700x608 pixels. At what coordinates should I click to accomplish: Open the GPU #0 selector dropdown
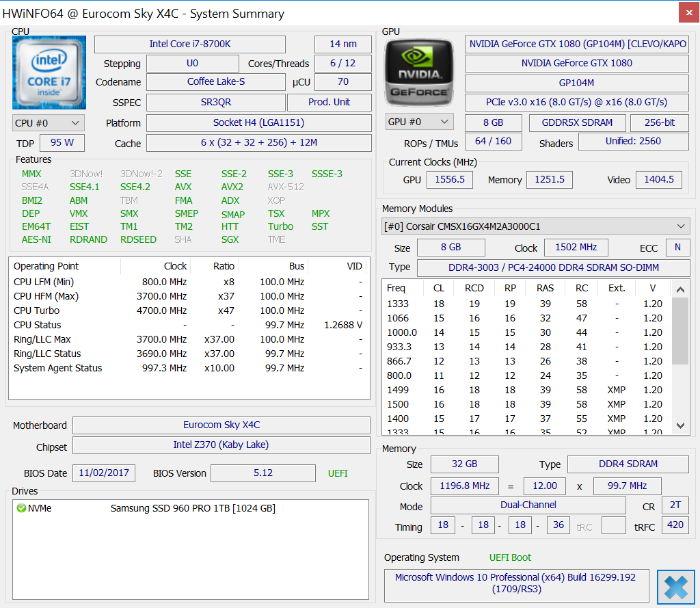tap(419, 122)
